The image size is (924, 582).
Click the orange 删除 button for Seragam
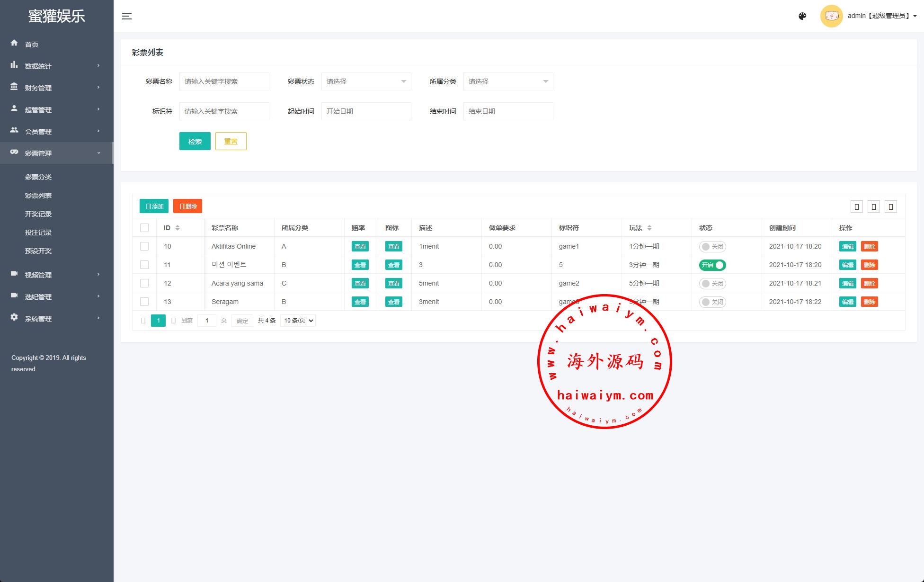click(869, 302)
